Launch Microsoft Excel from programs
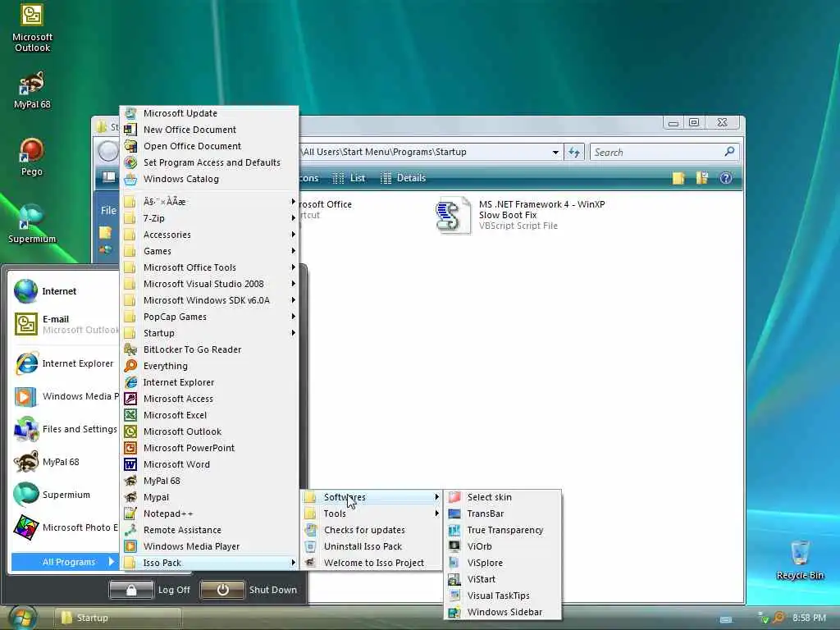The image size is (840, 630). tap(209, 415)
